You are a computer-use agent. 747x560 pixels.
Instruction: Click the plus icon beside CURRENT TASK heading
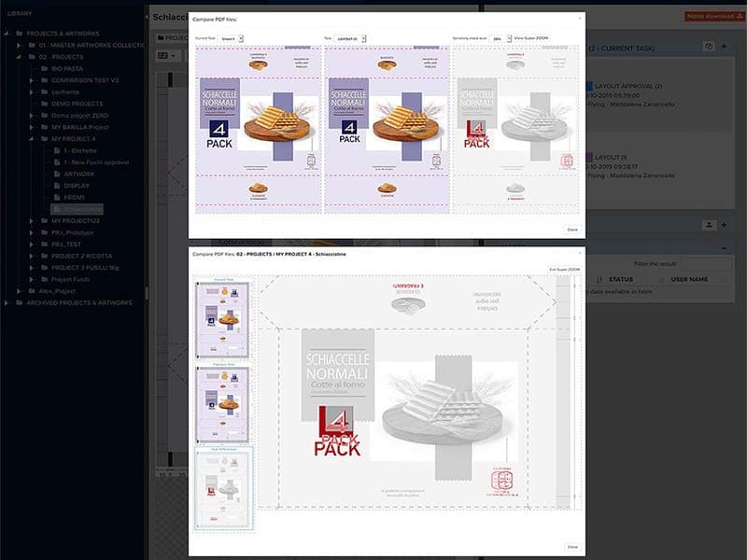pyautogui.click(x=725, y=46)
